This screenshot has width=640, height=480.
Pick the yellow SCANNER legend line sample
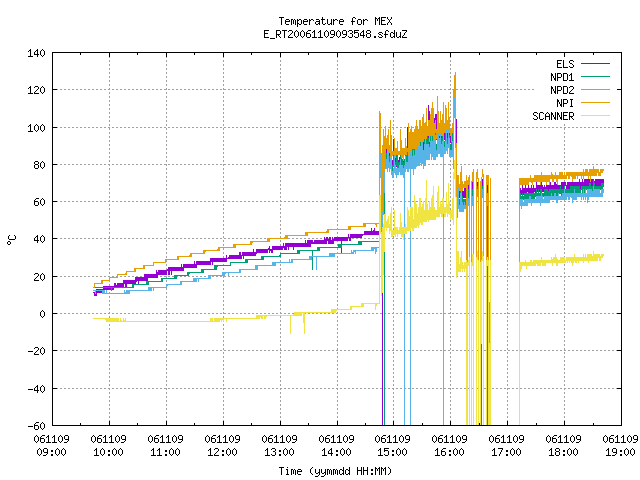595,116
